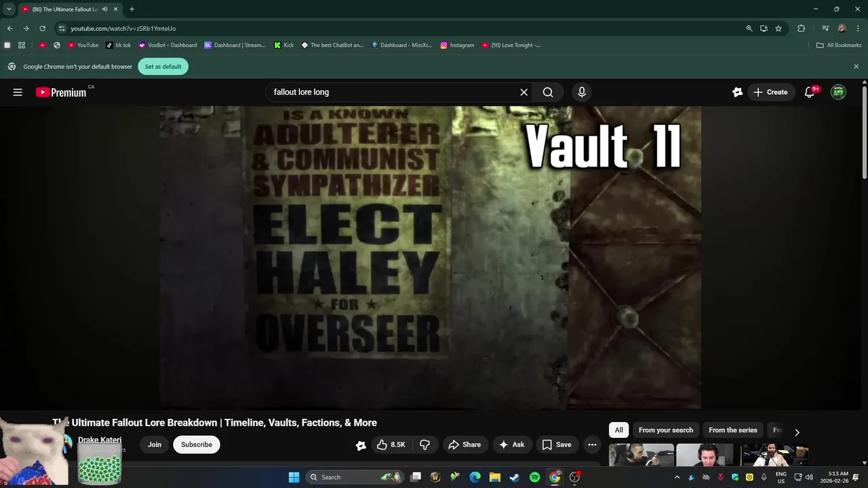
Task: Open Chrome three-dot menu
Action: 858,28
